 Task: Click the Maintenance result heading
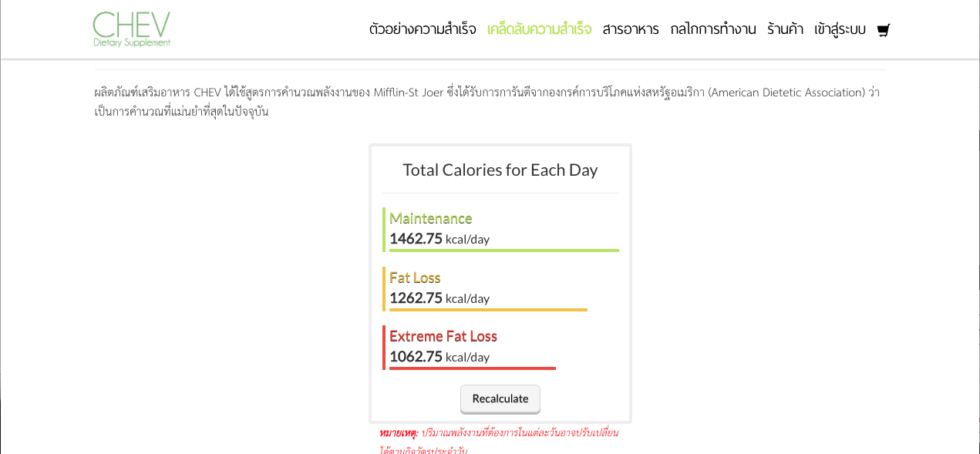coord(430,218)
